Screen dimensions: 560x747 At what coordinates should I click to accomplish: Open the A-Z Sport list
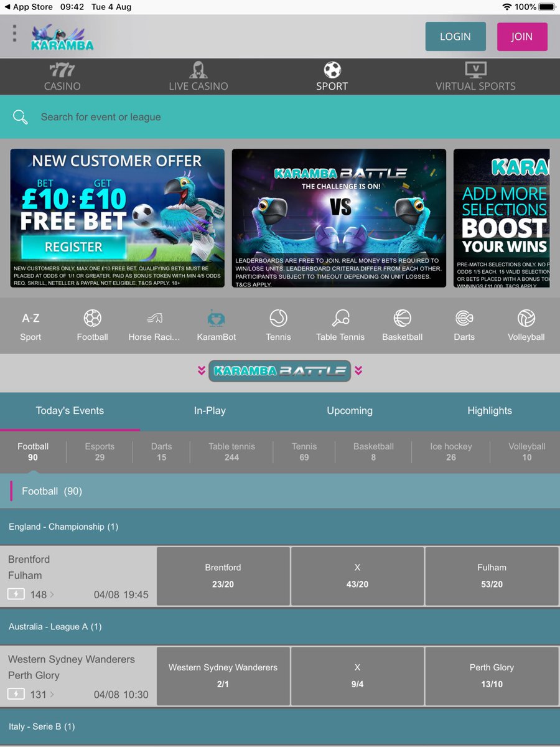30,326
